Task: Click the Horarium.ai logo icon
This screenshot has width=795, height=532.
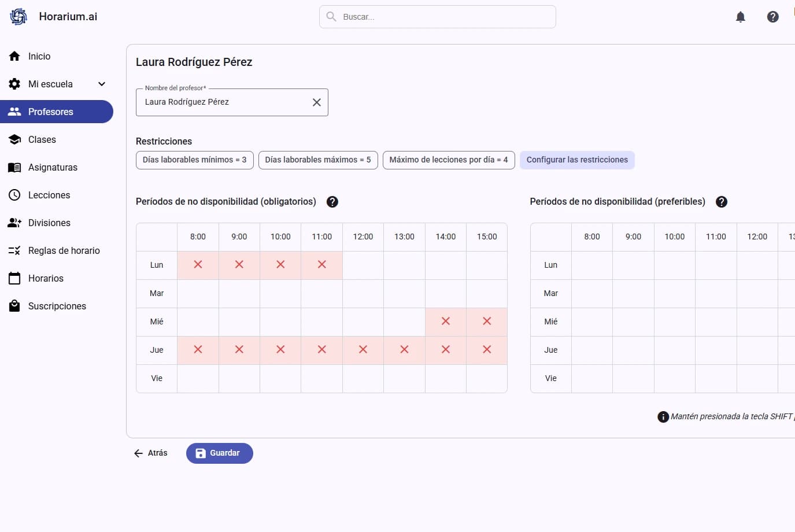Action: (x=19, y=17)
